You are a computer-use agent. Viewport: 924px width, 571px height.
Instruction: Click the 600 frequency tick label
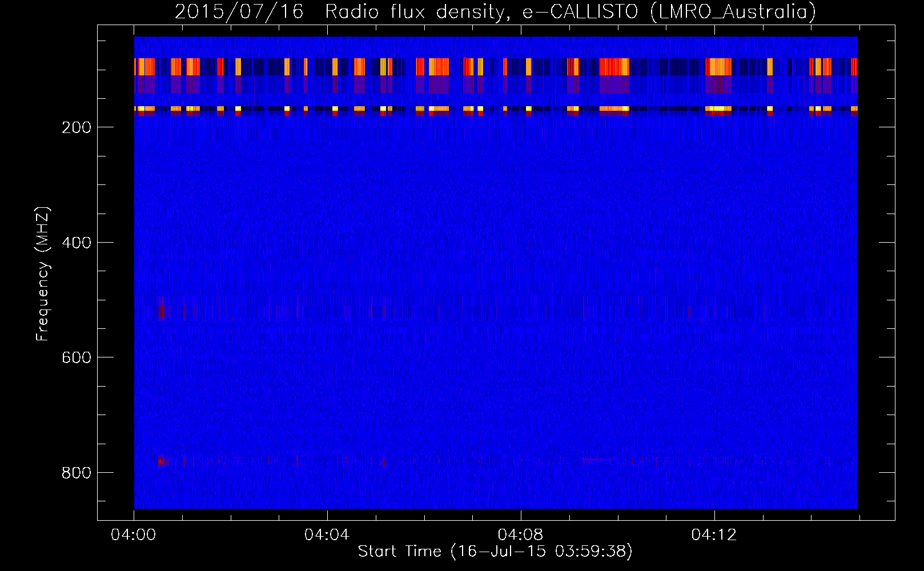[x=76, y=357]
